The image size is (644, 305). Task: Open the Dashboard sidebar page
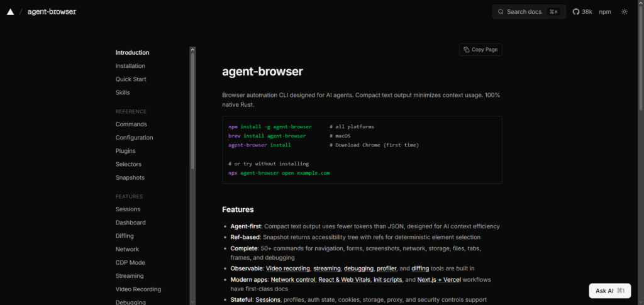click(x=131, y=223)
